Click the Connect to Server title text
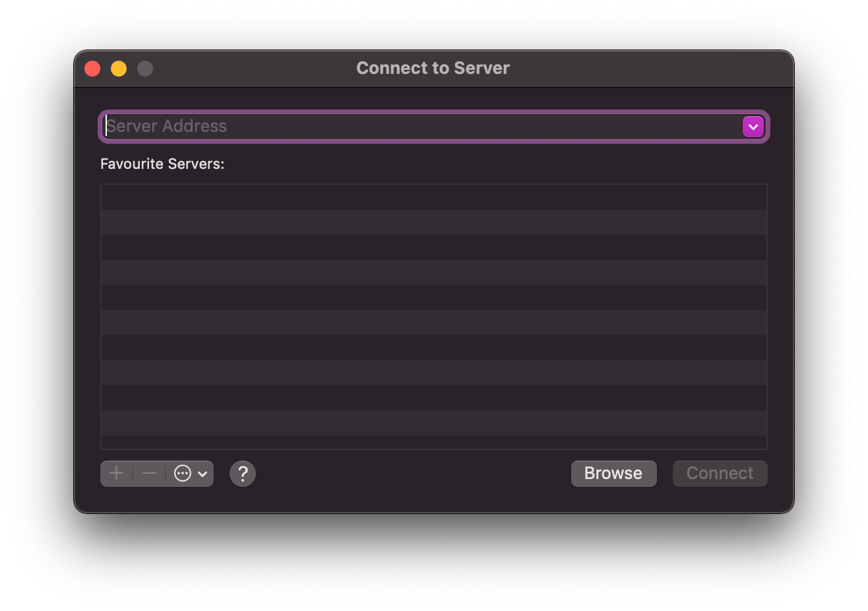Screen dimensions: 868x611 coord(433,68)
